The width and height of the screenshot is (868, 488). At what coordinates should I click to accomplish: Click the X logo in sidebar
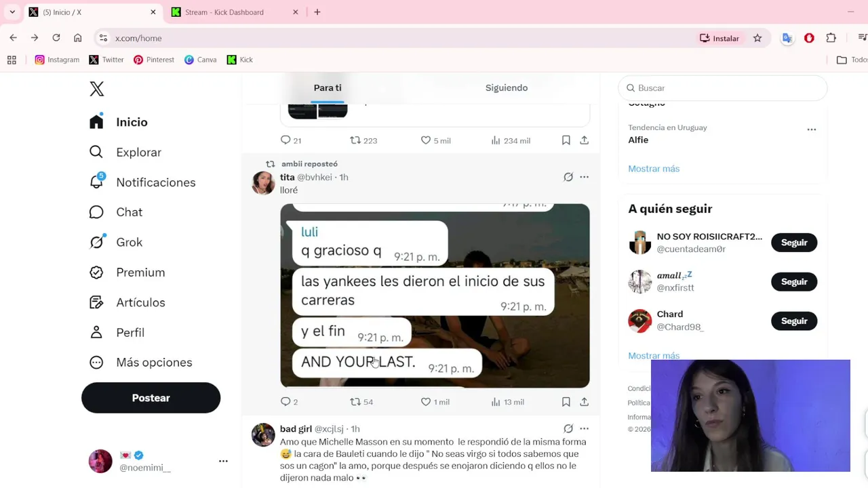(x=97, y=89)
